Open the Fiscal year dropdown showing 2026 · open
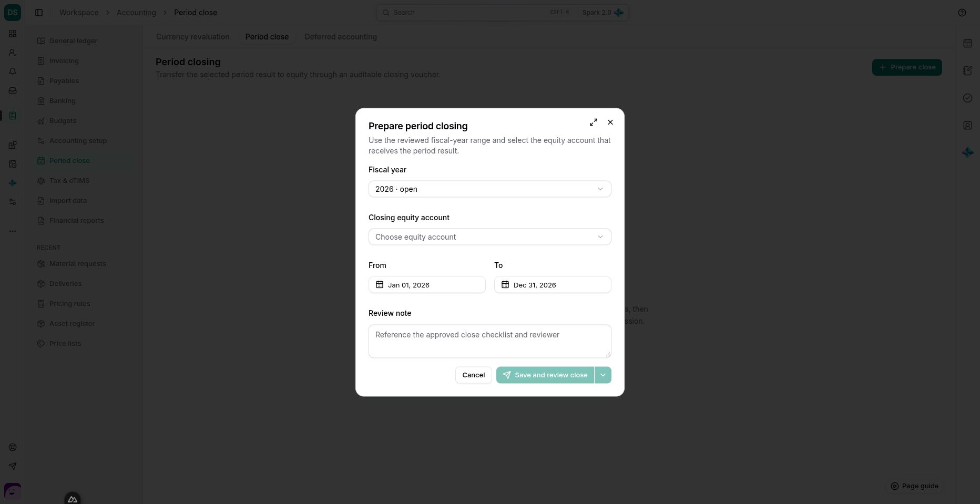Viewport: 980px width, 504px height. coord(489,189)
